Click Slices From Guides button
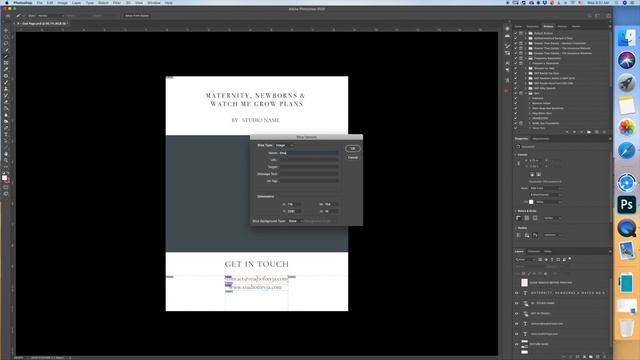The width and height of the screenshot is (640, 360). [137, 16]
